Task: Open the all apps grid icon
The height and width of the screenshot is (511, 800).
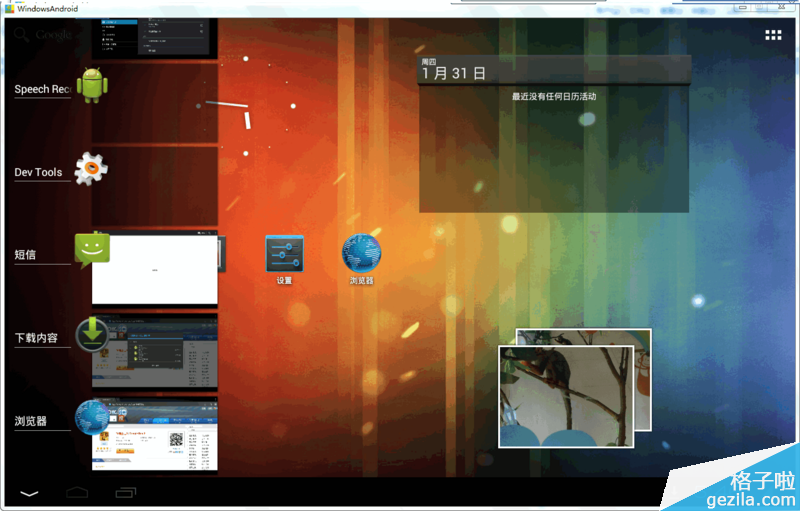Action: coord(773,35)
